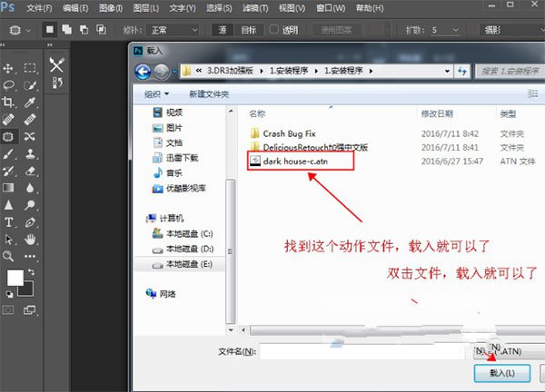This screenshot has height=392, width=545.
Task: Swap foreground and background colors
Action: click(x=31, y=272)
